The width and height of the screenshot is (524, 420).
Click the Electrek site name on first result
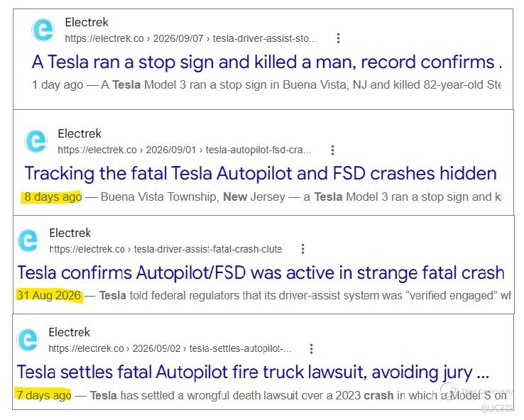click(x=87, y=23)
